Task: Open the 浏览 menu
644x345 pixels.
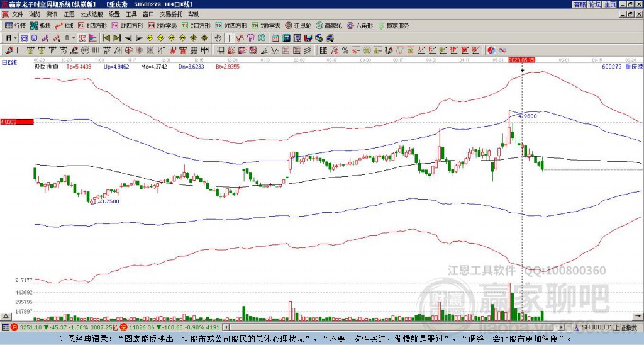Action: 35,14
